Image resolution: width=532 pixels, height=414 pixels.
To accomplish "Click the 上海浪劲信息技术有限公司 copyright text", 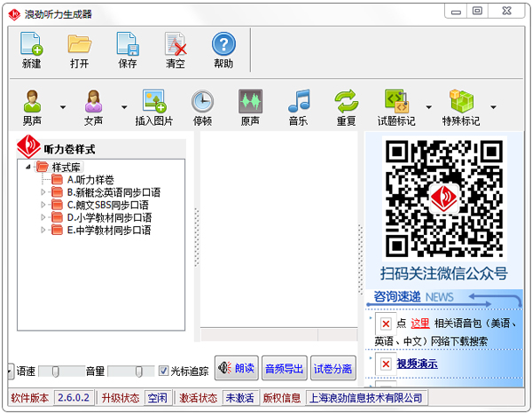I will click(365, 398).
